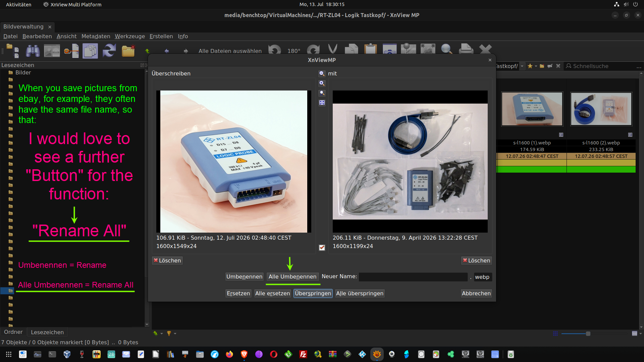
Task: Click the Schnellsuche search field
Action: (x=603, y=66)
